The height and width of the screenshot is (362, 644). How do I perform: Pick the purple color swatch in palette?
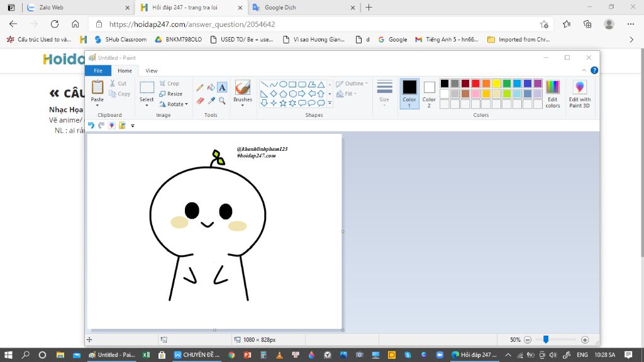tap(538, 84)
